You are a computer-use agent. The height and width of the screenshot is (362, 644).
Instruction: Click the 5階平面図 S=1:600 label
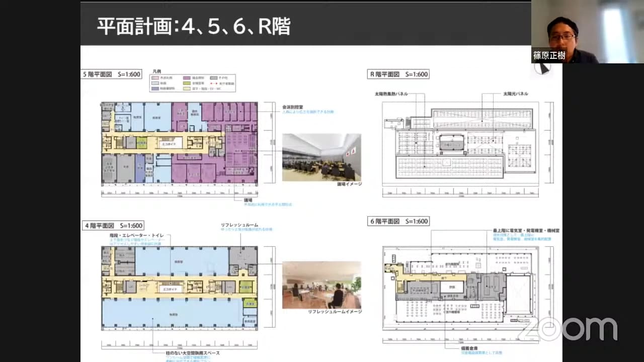point(112,74)
